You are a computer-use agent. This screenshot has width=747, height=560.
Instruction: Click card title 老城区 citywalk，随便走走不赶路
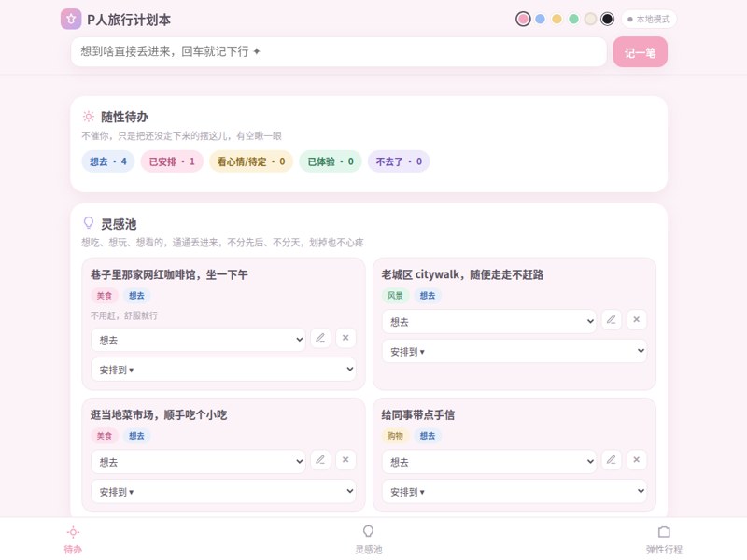462,274
